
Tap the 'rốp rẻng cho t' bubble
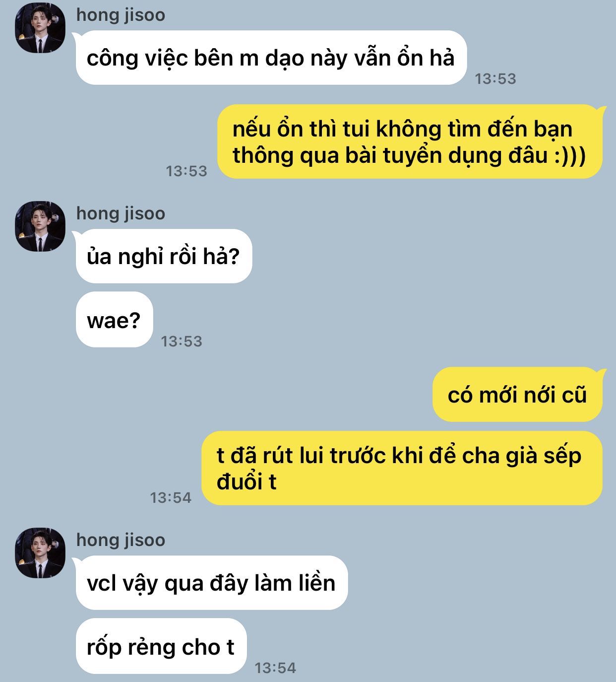[161, 646]
